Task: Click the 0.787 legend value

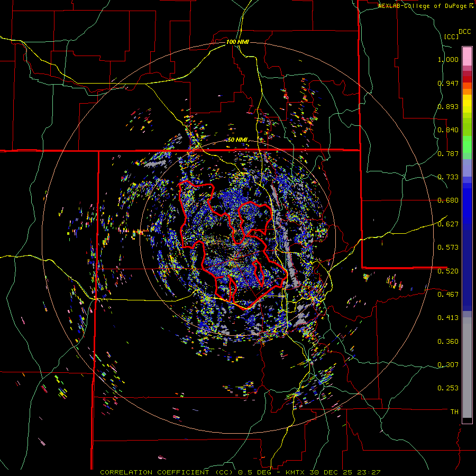Action: pos(448,153)
